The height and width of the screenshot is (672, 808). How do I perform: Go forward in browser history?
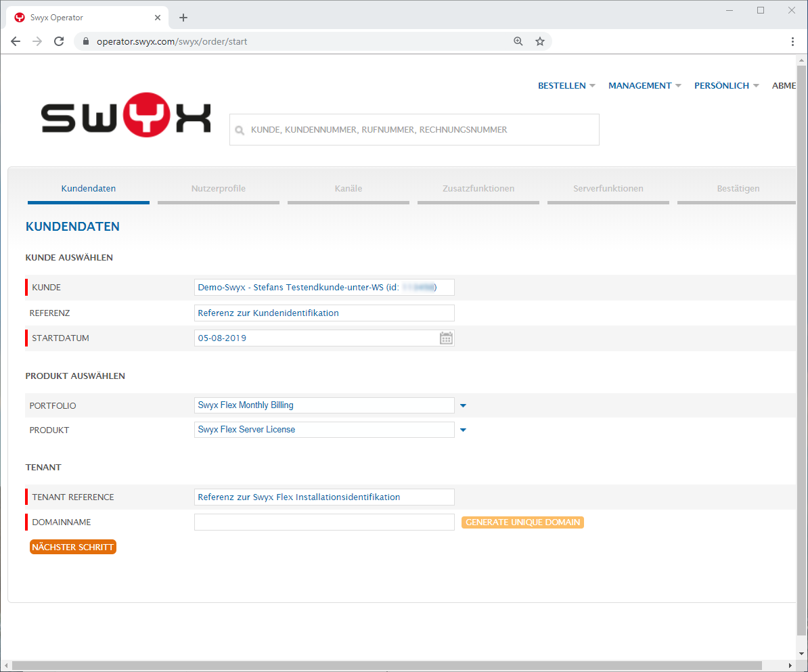click(x=37, y=41)
